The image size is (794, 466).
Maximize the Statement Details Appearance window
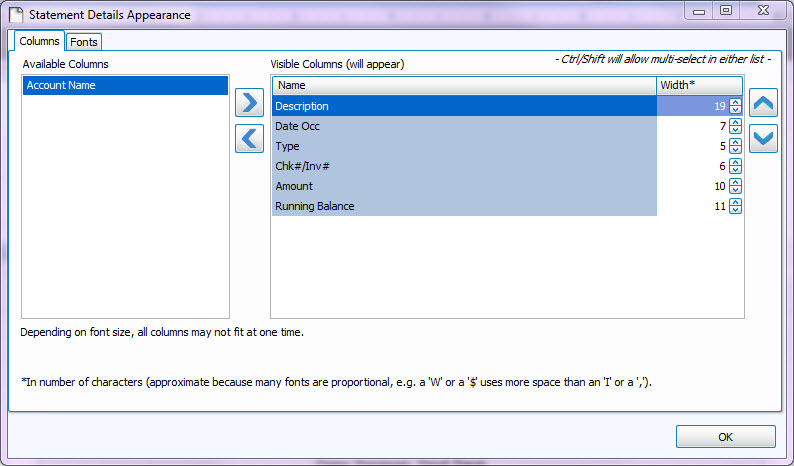pyautogui.click(x=725, y=10)
